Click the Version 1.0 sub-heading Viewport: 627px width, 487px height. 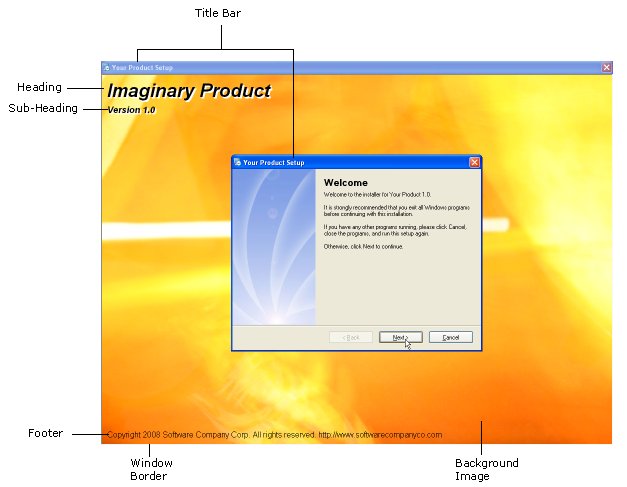131,110
